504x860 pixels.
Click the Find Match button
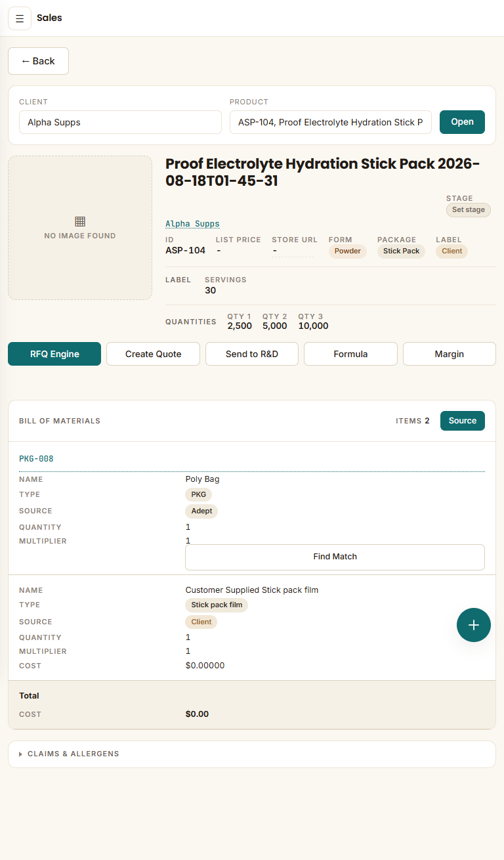[x=335, y=557]
